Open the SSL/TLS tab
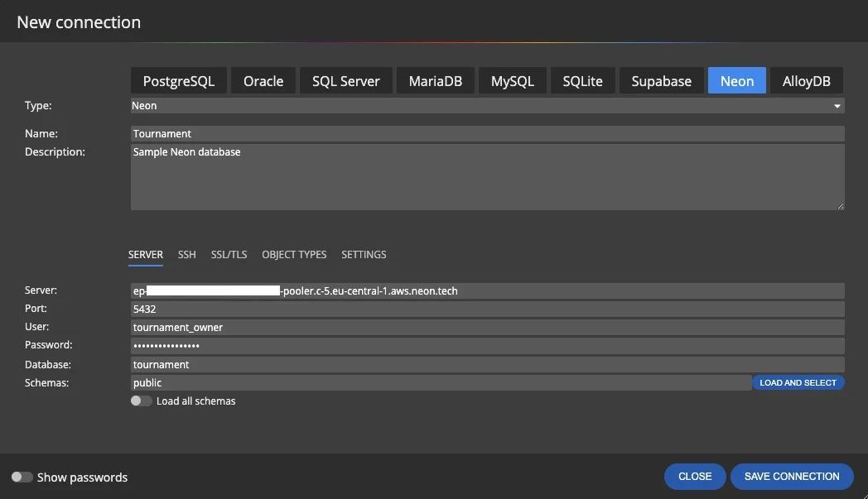Viewport: 868px width, 499px height. [229, 255]
